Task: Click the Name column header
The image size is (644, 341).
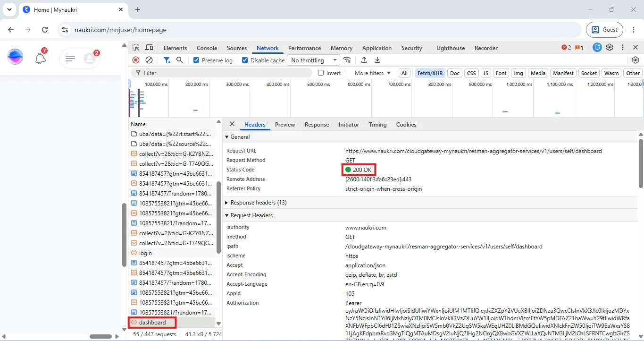Action: click(x=172, y=124)
